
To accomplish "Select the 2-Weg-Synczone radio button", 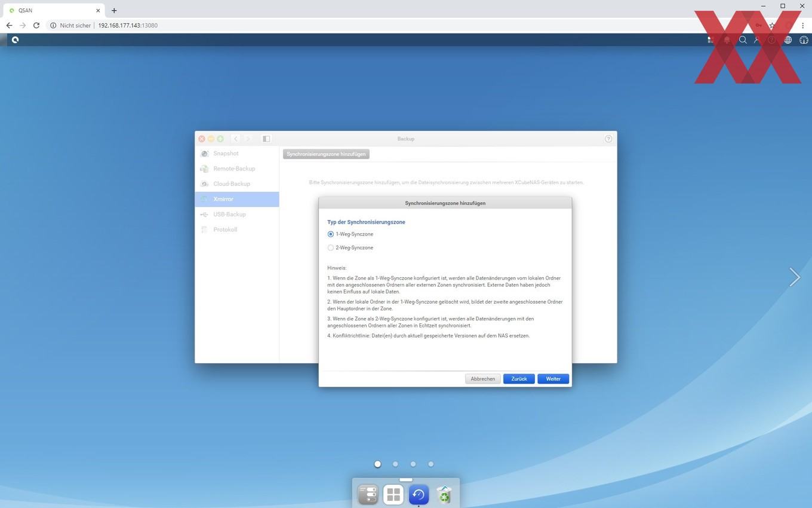I will point(331,247).
